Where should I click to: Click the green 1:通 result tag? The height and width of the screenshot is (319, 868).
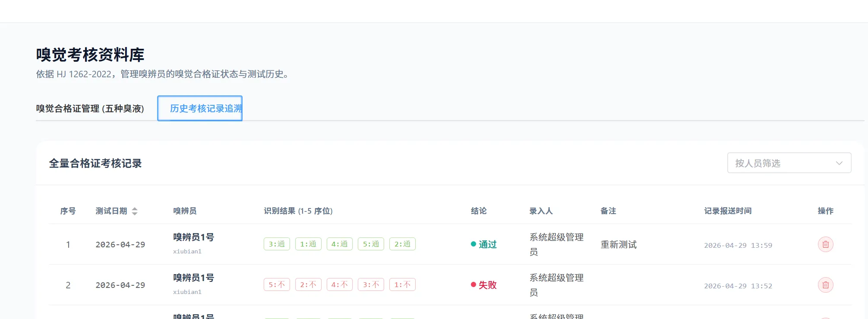(308, 244)
